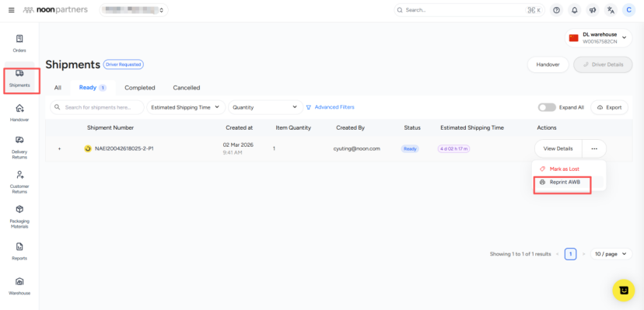
Task: Open the language translation icon
Action: [x=611, y=10]
